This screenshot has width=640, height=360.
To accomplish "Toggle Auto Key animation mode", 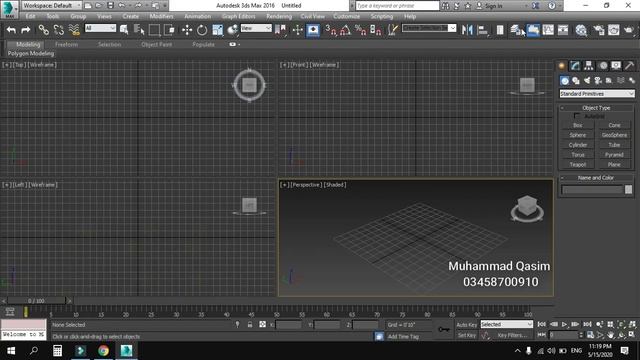I will click(467, 325).
